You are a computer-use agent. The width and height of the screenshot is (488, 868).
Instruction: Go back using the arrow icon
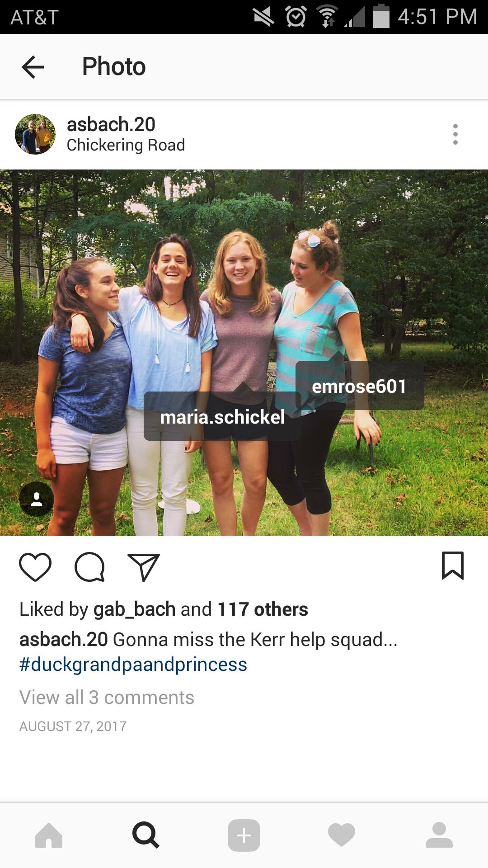click(x=33, y=67)
